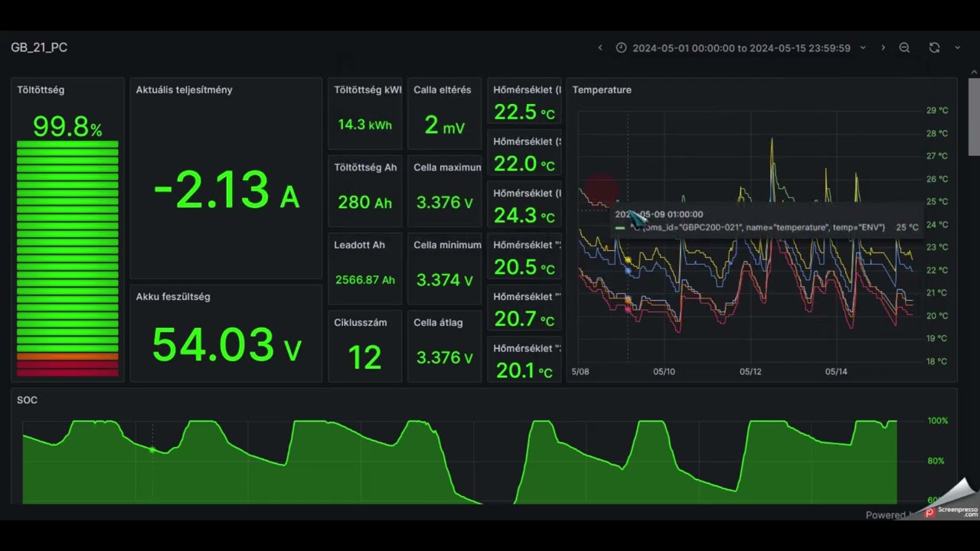980x551 pixels.
Task: Open the Töltöttség Ah panel title
Action: [365, 167]
